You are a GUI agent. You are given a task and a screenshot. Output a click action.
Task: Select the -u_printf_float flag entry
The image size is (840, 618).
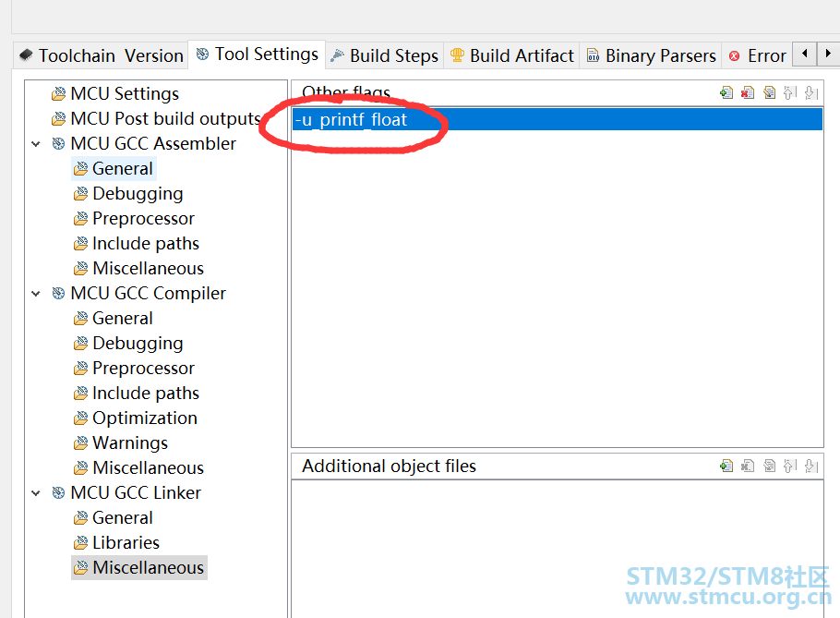558,119
